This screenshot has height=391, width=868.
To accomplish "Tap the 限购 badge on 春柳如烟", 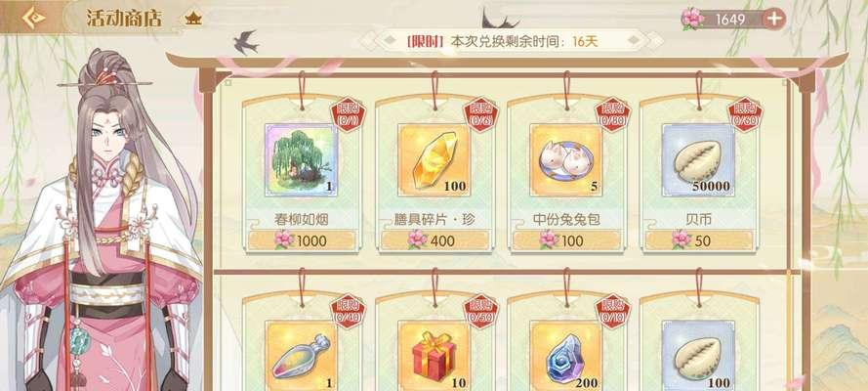I will click(x=349, y=114).
